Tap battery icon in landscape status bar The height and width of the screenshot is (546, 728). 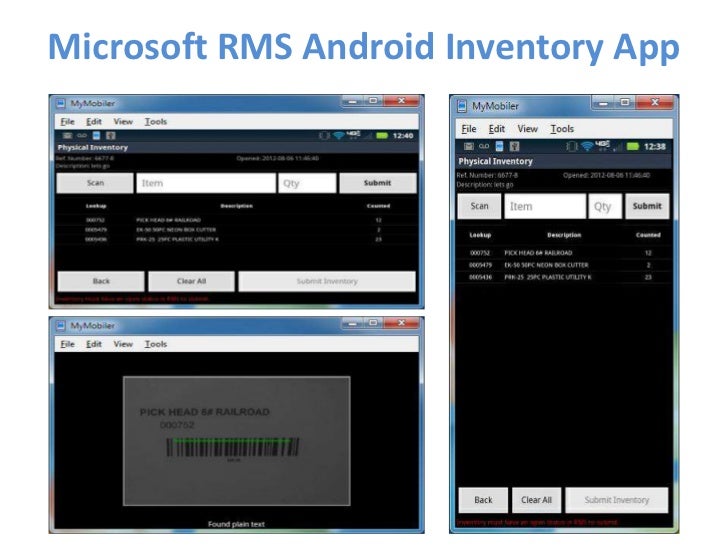(x=382, y=136)
